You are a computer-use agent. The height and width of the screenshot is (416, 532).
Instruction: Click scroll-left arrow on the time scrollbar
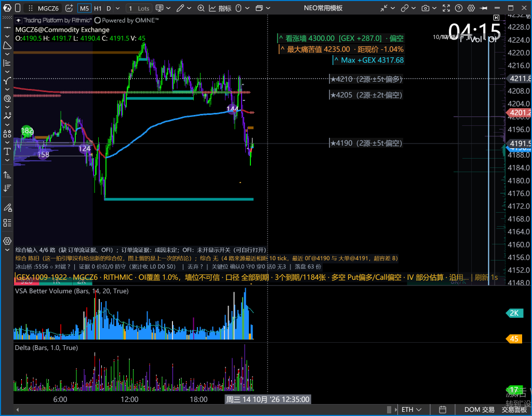click(17, 410)
